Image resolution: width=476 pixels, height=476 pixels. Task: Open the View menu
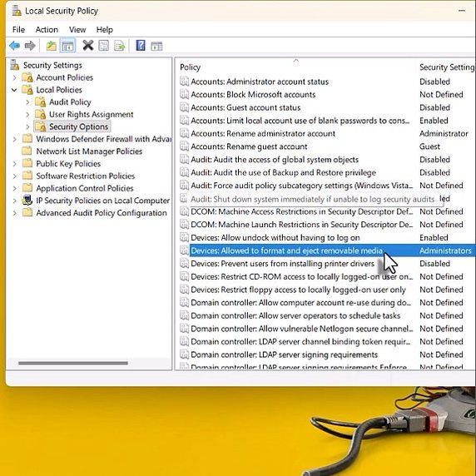pyautogui.click(x=77, y=29)
